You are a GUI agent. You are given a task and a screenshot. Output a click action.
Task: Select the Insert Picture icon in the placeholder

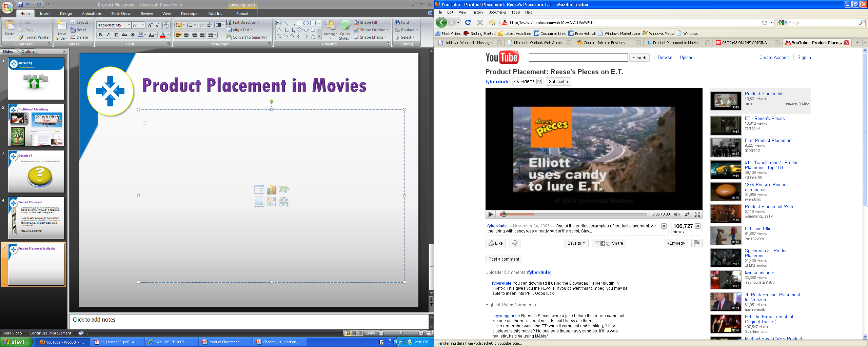click(x=259, y=202)
